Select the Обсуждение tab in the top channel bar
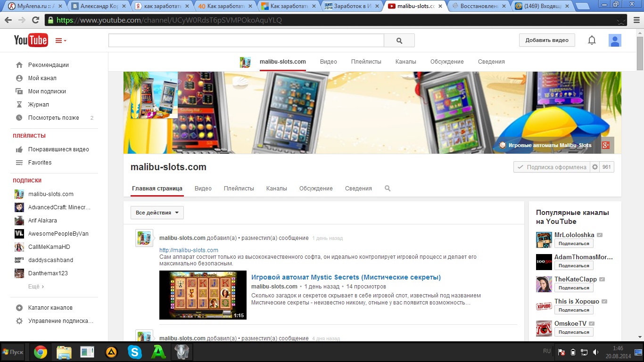Viewport: 644px width, 362px height. (447, 62)
